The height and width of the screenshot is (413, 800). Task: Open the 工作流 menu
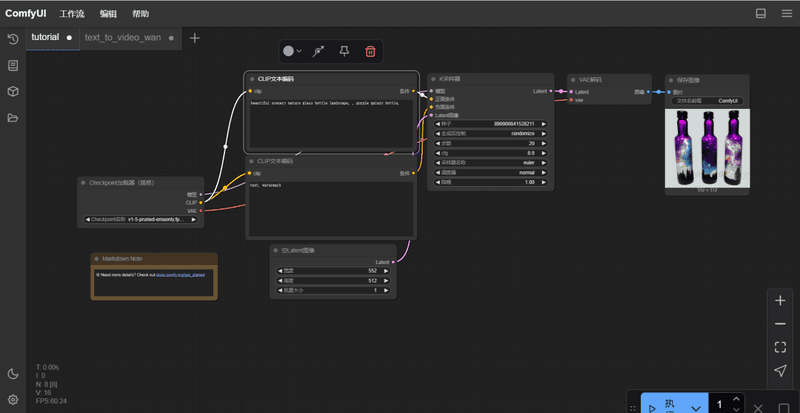click(x=72, y=14)
